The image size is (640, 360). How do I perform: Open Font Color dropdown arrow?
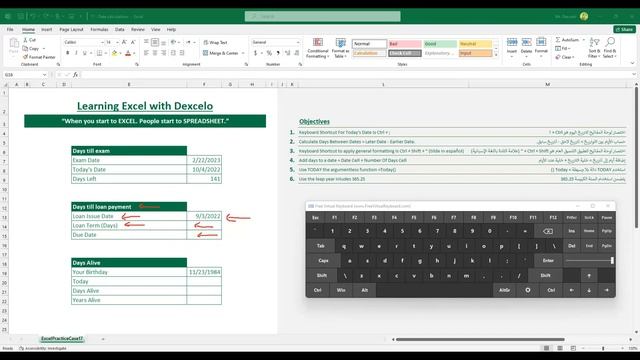[134, 53]
